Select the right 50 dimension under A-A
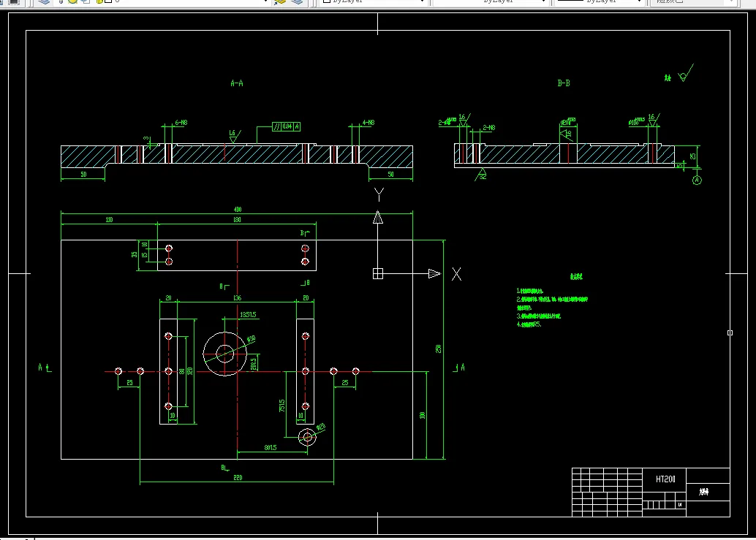 click(x=390, y=175)
